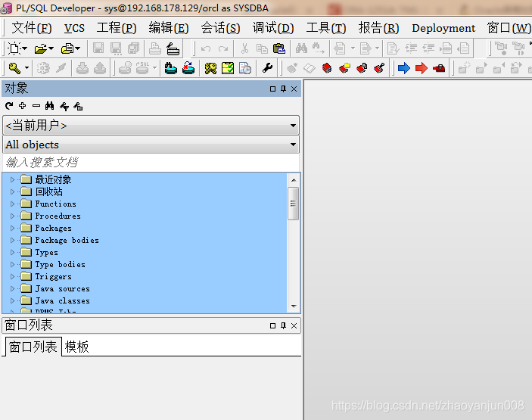Click the object tree scrollbar thumb
This screenshot has height=420, width=532.
click(293, 204)
